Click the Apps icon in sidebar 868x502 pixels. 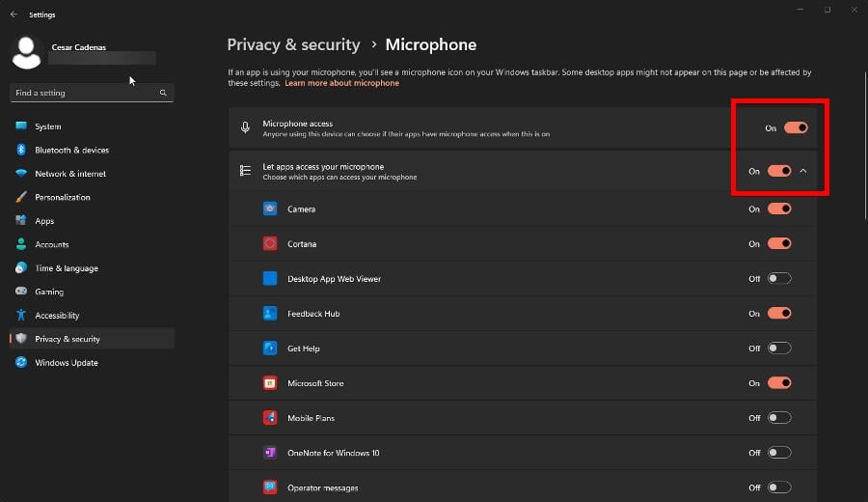[x=21, y=220]
